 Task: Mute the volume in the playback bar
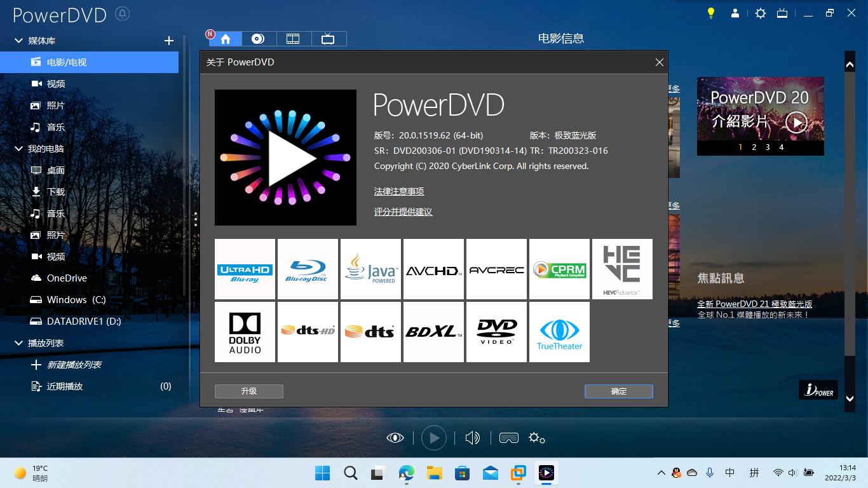(x=472, y=438)
